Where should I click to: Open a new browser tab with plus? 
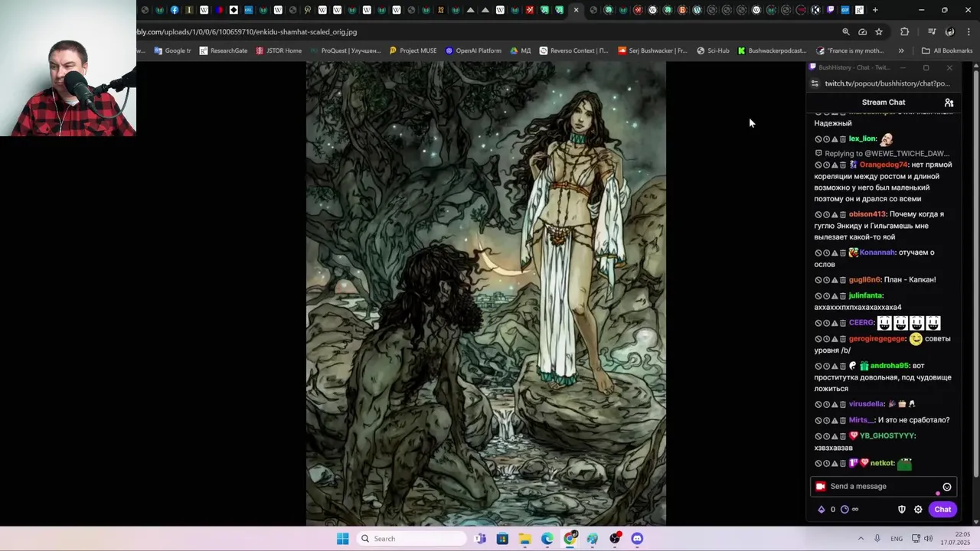click(875, 10)
